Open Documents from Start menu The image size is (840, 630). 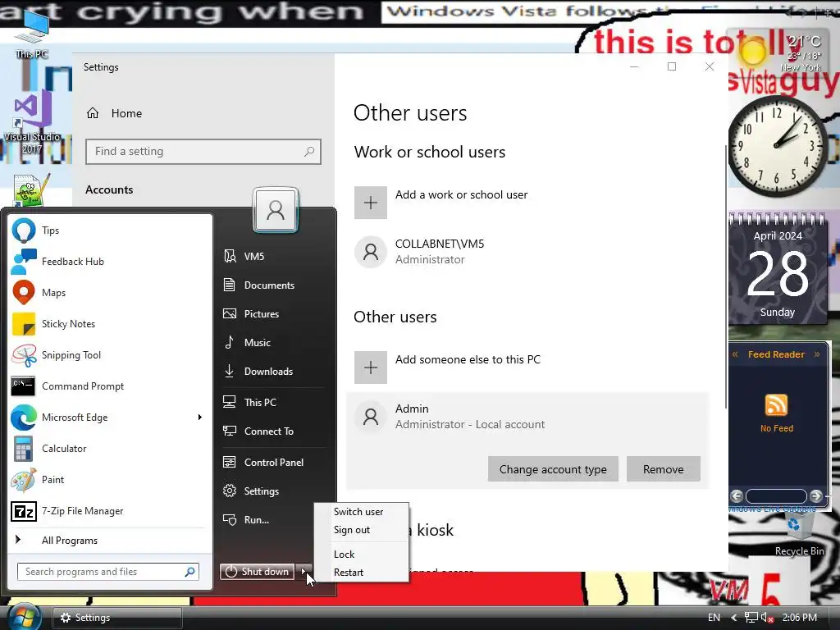pos(273,285)
